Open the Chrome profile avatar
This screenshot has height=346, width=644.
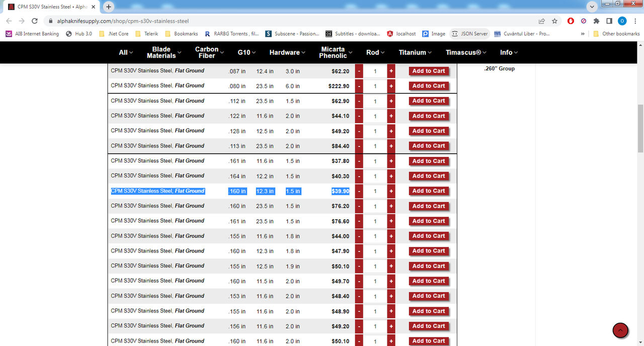[x=622, y=21]
